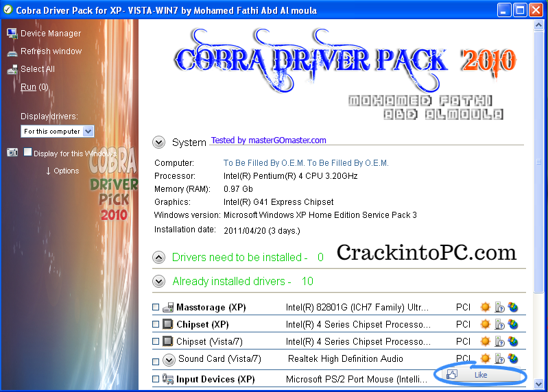This screenshot has height=392, width=548.
Task: Select Intel(R) 82801G (ICH7 Family) device text
Action: coord(357,307)
